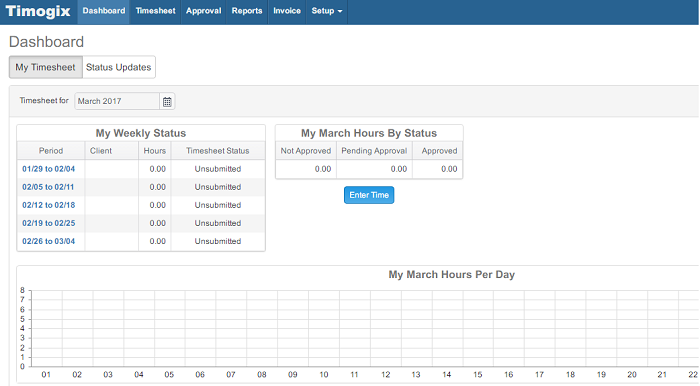Focus the March 2017 timesheet field

117,101
